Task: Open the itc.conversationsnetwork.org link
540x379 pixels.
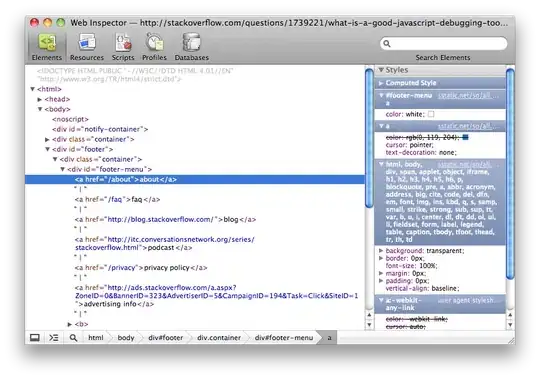Action: 165,243
